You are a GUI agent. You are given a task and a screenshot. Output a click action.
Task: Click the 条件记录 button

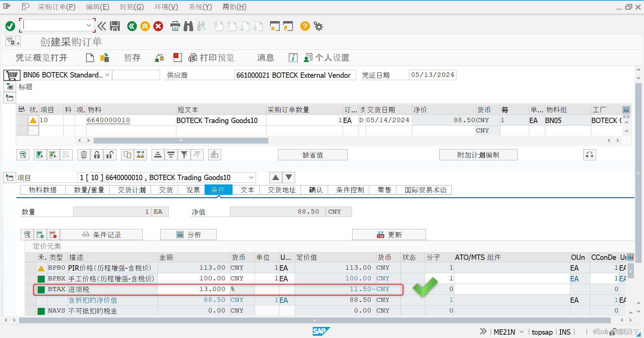101,235
